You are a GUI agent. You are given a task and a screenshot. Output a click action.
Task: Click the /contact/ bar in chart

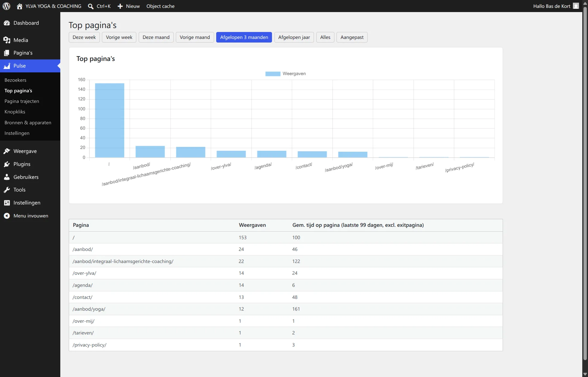click(312, 154)
